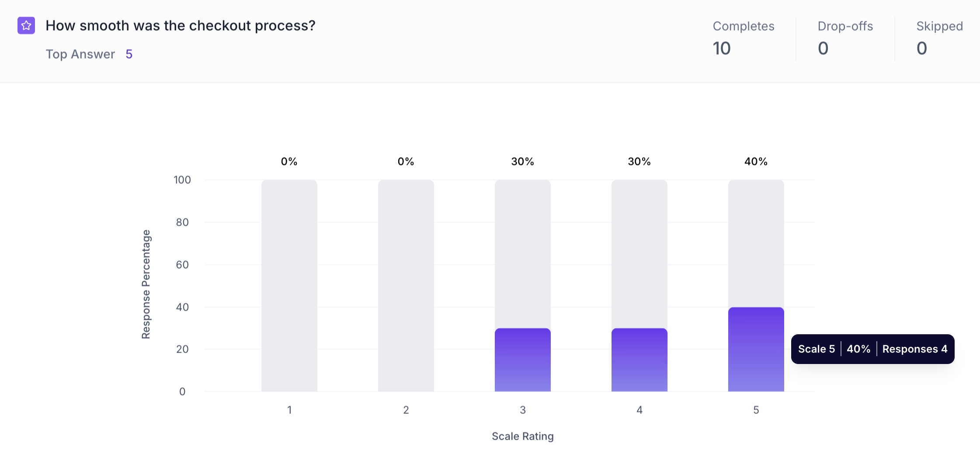Click the Scale Rating axis title

pos(522,436)
